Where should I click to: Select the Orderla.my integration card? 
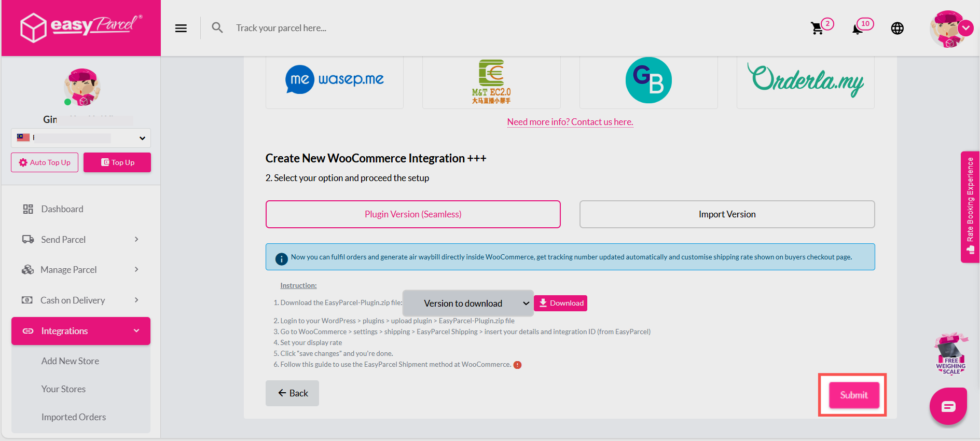click(806, 82)
